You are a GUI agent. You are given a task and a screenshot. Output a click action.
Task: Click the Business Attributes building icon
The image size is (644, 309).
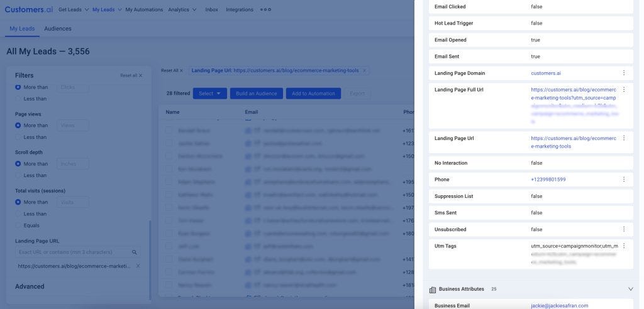pos(433,290)
